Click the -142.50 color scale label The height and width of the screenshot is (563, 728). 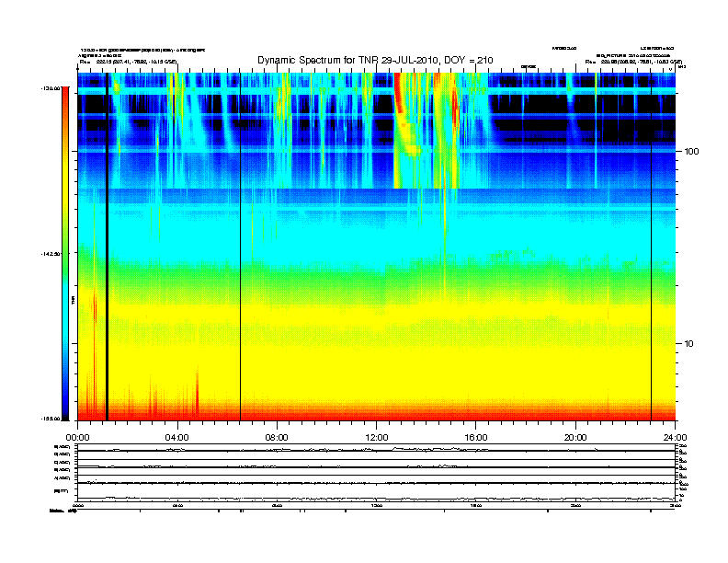[x=51, y=254]
